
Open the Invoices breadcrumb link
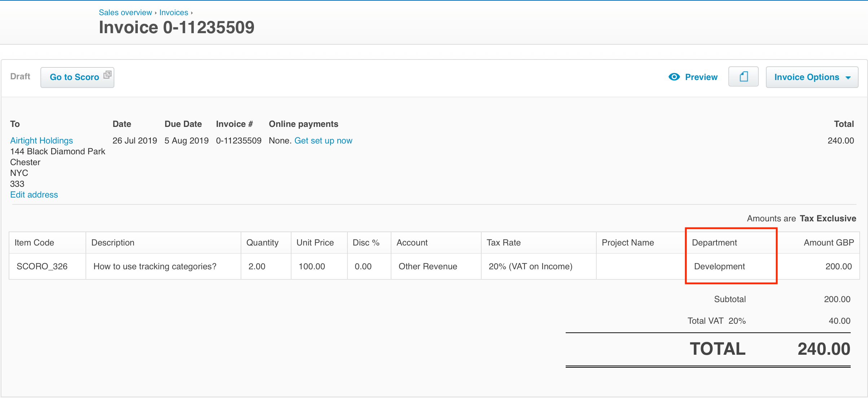(174, 12)
